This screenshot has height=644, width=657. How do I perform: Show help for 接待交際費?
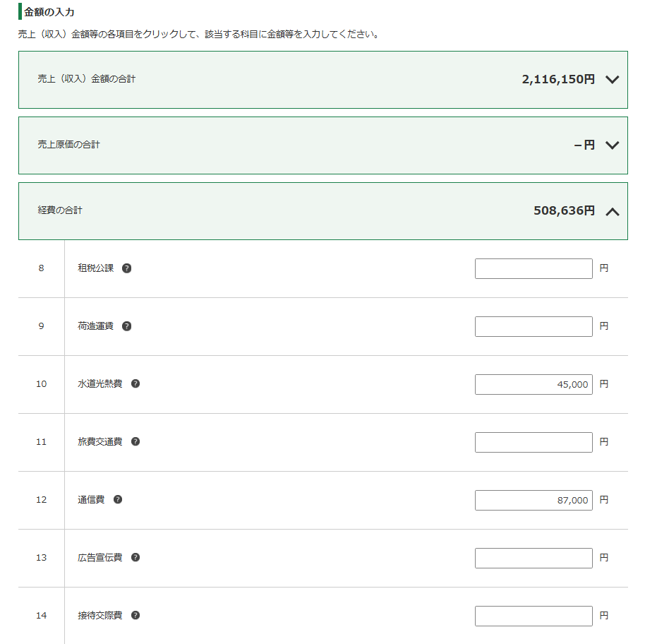click(135, 616)
